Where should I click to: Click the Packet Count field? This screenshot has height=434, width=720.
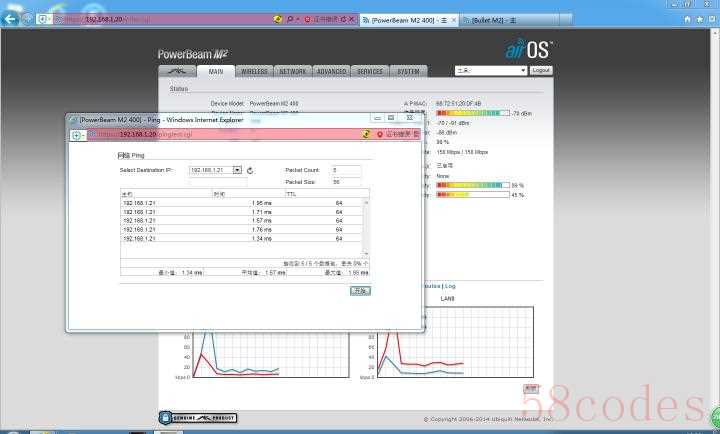pos(346,170)
